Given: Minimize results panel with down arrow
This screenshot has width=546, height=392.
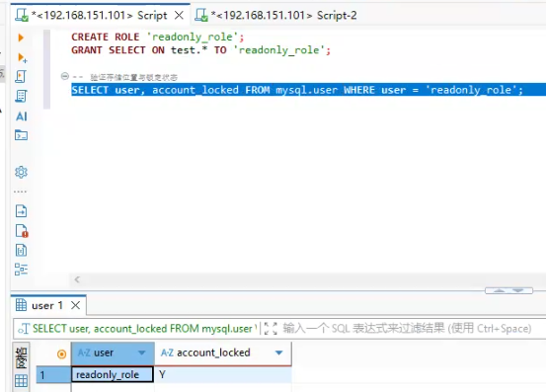Looking at the screenshot, I should pos(517,290).
